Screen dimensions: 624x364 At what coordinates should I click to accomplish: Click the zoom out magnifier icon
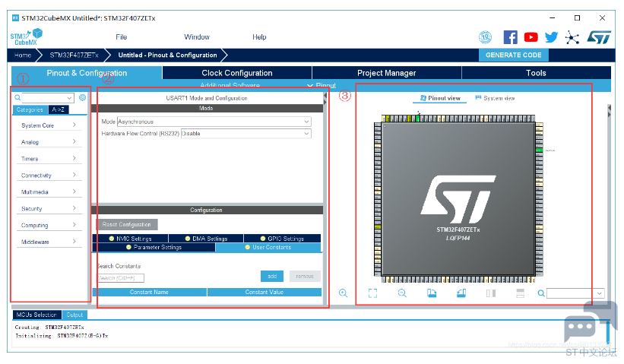402,293
